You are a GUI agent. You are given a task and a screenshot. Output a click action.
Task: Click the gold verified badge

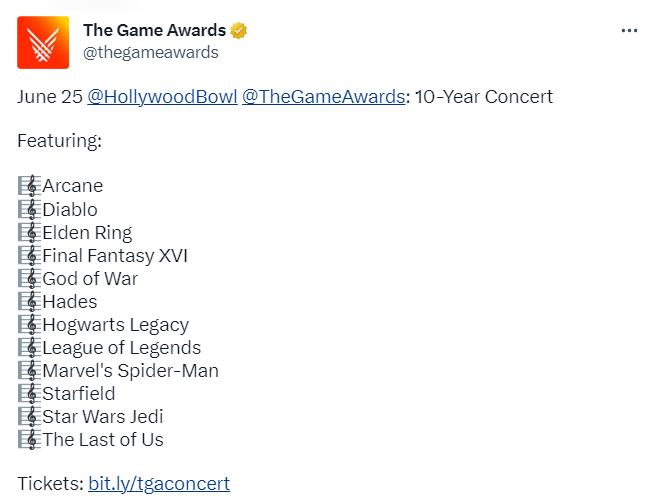[x=239, y=31]
